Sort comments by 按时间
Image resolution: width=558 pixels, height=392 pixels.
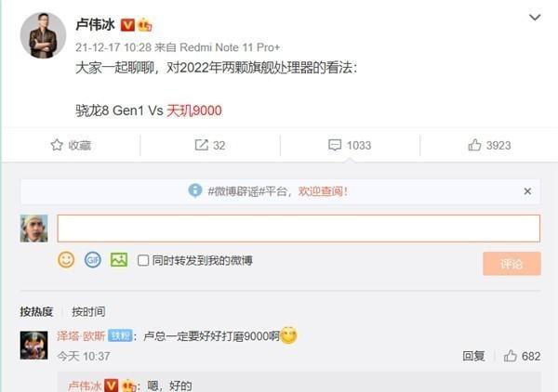click(88, 312)
